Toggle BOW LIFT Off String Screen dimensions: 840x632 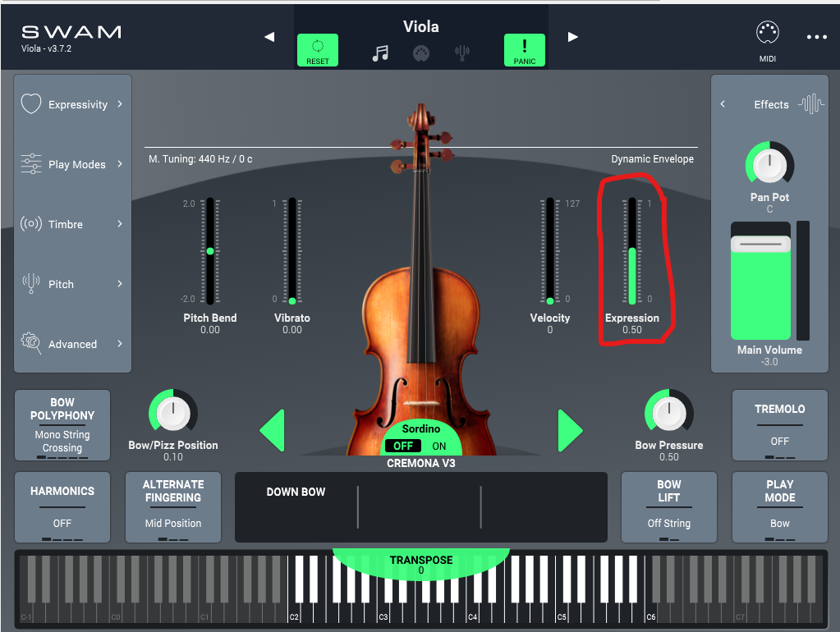point(668,507)
